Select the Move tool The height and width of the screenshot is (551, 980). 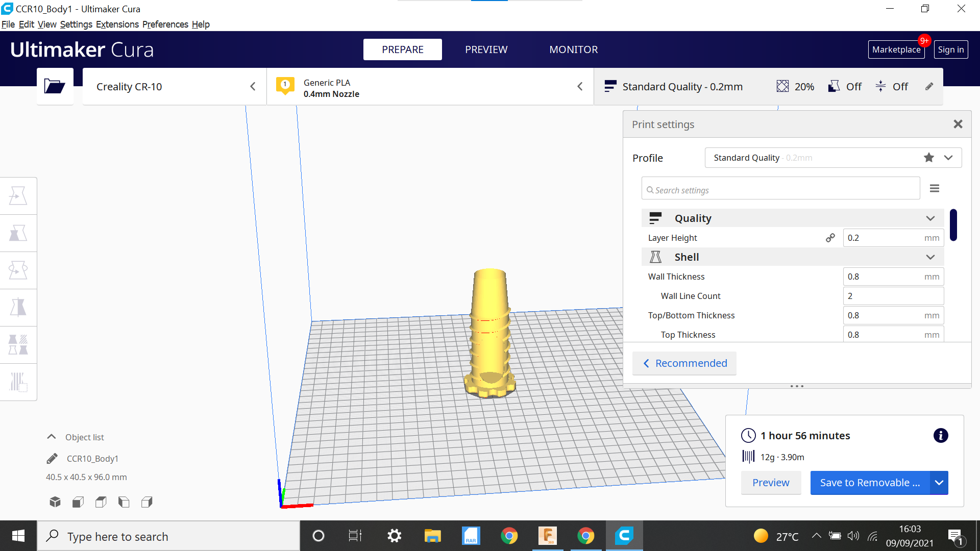pos(18,196)
